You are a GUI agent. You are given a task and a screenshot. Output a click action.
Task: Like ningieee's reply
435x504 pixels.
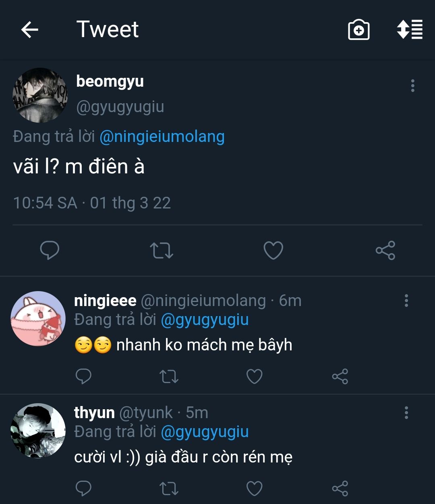[254, 377]
